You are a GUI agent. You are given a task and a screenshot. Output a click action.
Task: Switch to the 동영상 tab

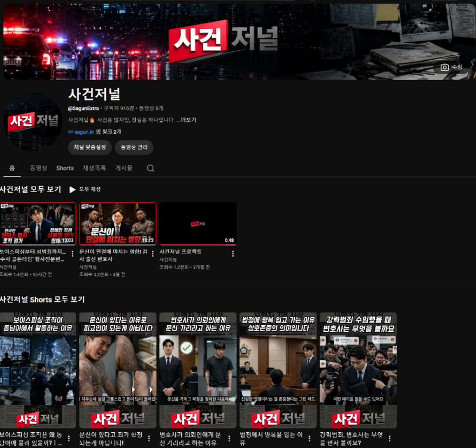click(38, 168)
